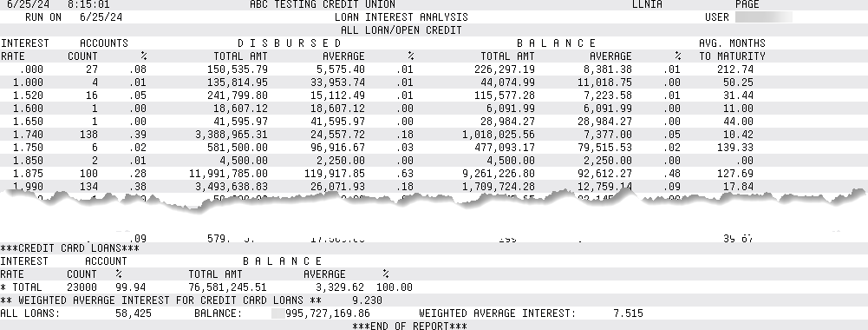Viewport: 868px width, 330px height.
Task: Select the credit card total 76,581,245.51
Action: 227,287
